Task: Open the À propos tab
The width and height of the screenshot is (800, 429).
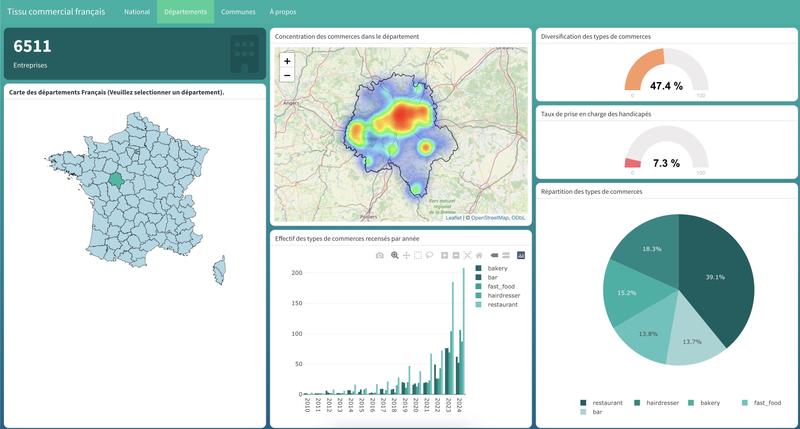Action: click(284, 12)
